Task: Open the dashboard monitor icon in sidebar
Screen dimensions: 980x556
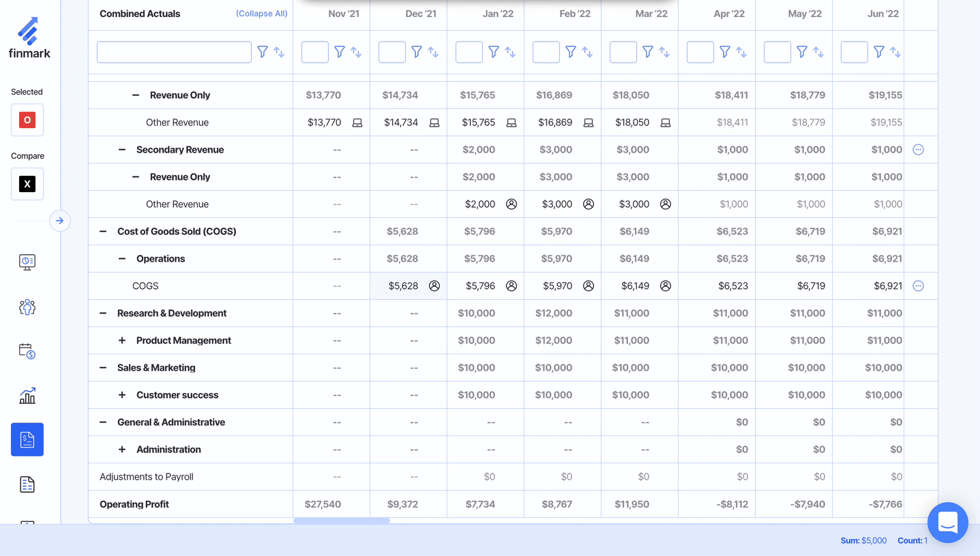Action: point(27,262)
